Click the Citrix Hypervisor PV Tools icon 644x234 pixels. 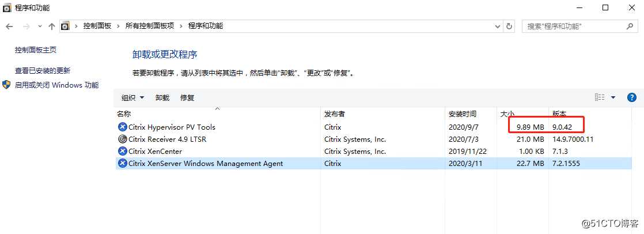click(122, 127)
